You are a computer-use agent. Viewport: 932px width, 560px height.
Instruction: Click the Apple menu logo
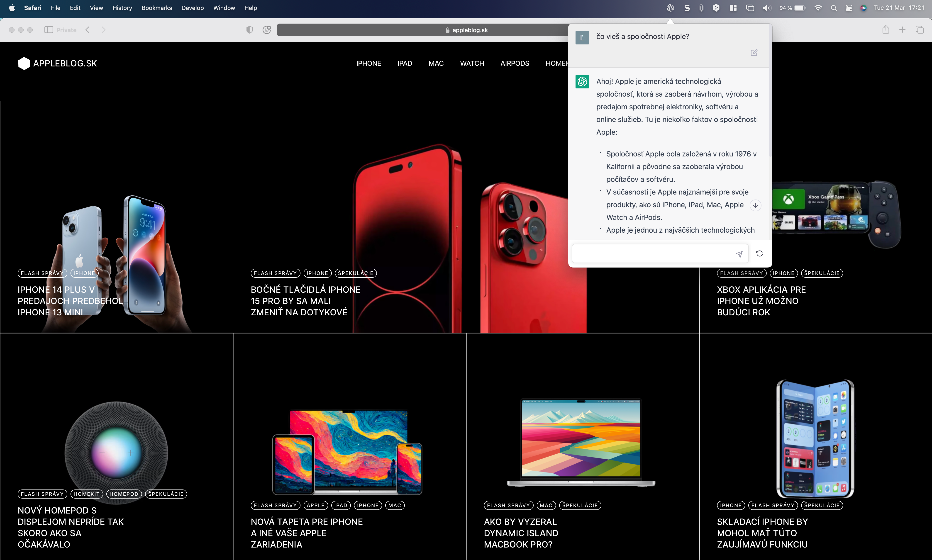click(x=12, y=8)
